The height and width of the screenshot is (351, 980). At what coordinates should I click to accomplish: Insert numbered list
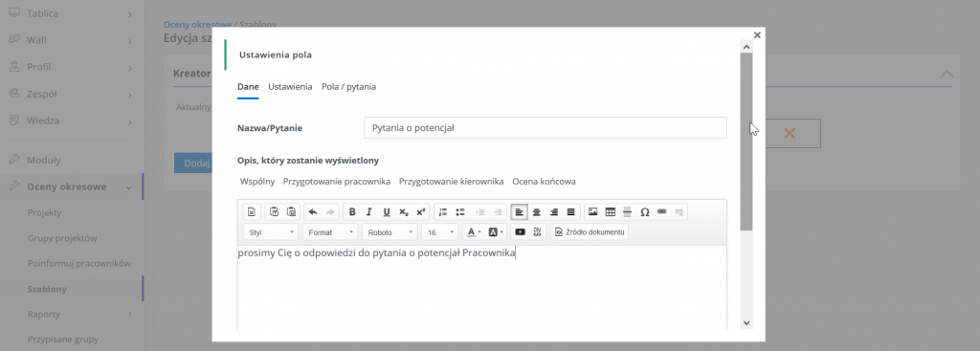pos(443,212)
